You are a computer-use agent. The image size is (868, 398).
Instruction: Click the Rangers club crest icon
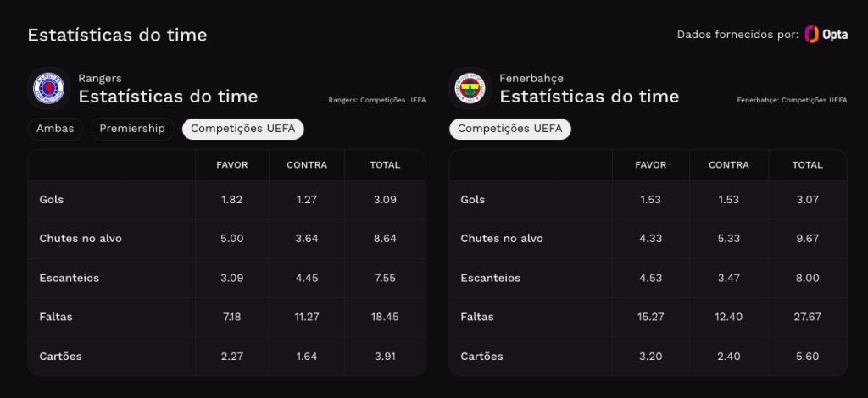pos(48,88)
